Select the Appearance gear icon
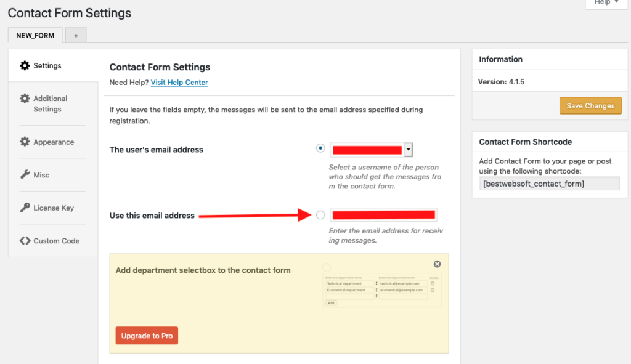 (x=25, y=142)
